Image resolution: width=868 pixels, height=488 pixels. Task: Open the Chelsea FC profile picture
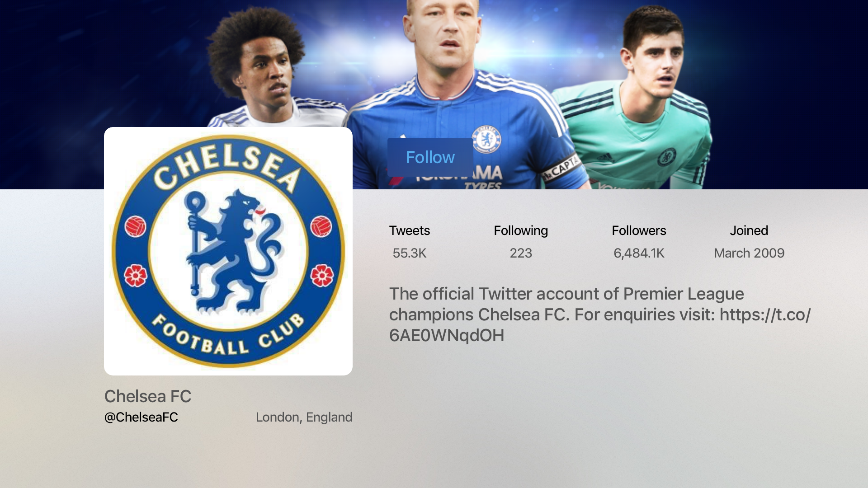(228, 251)
